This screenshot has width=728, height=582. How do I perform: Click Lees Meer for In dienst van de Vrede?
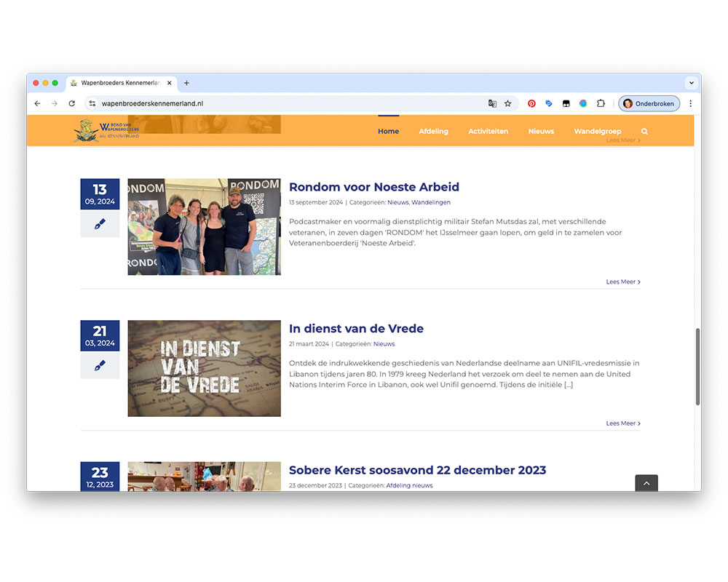pos(622,423)
